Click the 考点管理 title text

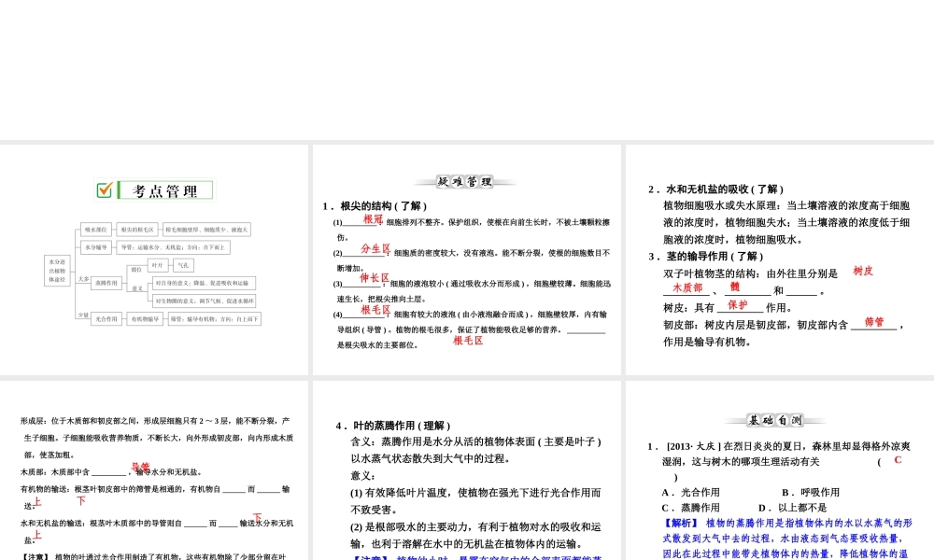[x=165, y=191]
